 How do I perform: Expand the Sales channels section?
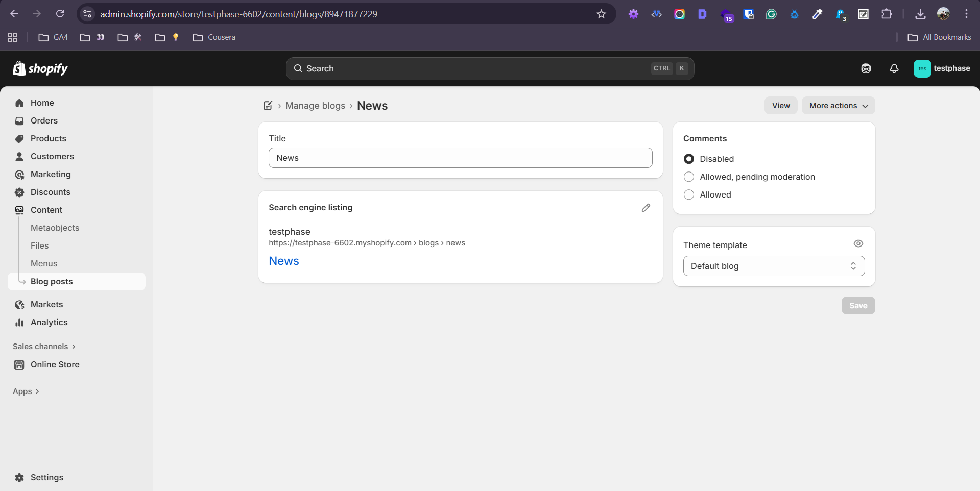(44, 347)
